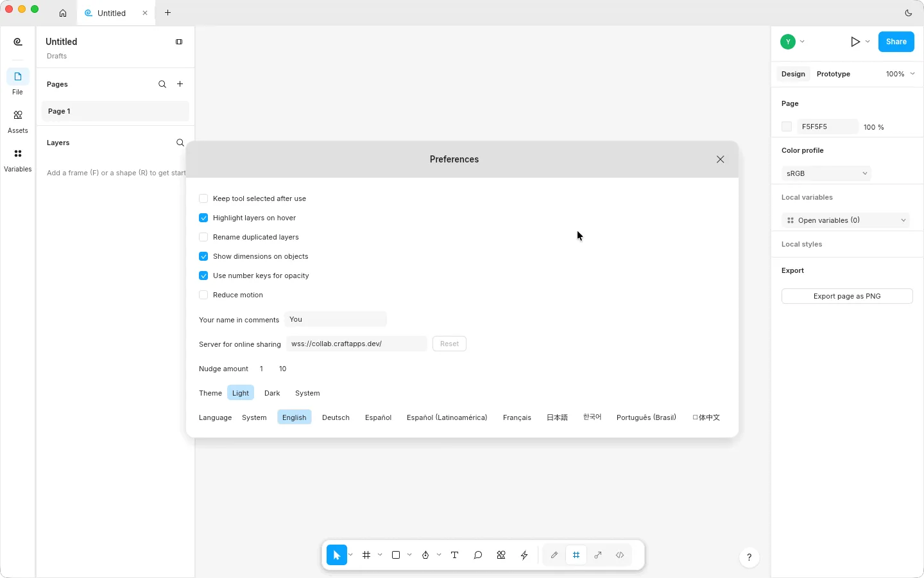Screen dimensions: 924x578
Task: Click the server Reset button
Action: pos(449,344)
